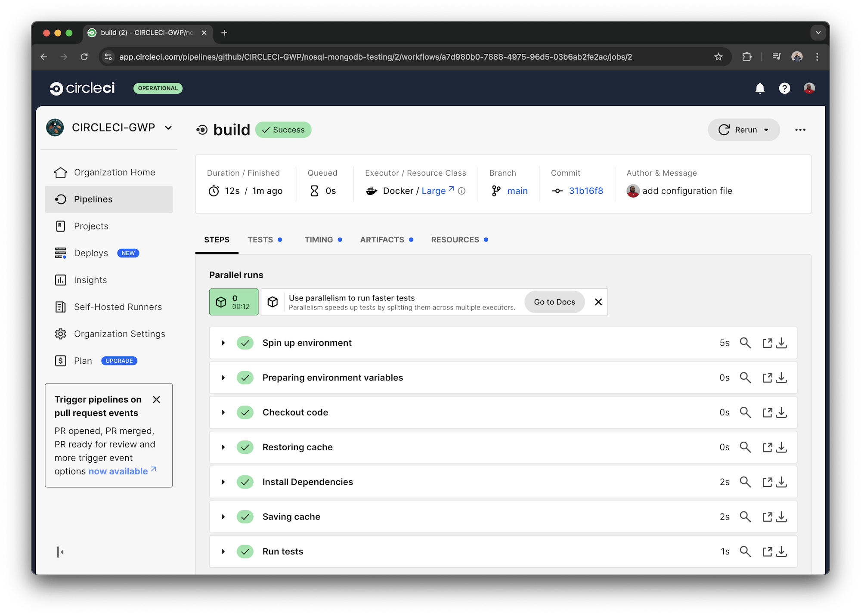This screenshot has width=861, height=616.
Task: Open Projects from the sidebar
Action: pos(91,226)
